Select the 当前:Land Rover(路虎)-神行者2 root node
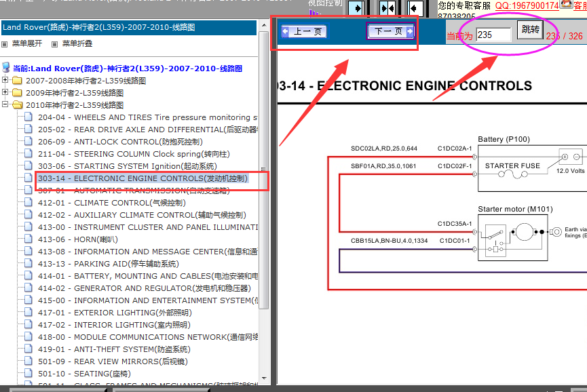The image size is (587, 392). coord(128,68)
